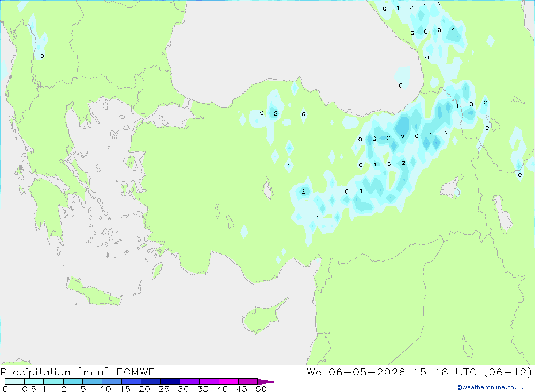Image resolution: width=535 pixels, height=392 pixels.
Task: Click the 30–35 mm violet legend swatch
Action: (189, 381)
